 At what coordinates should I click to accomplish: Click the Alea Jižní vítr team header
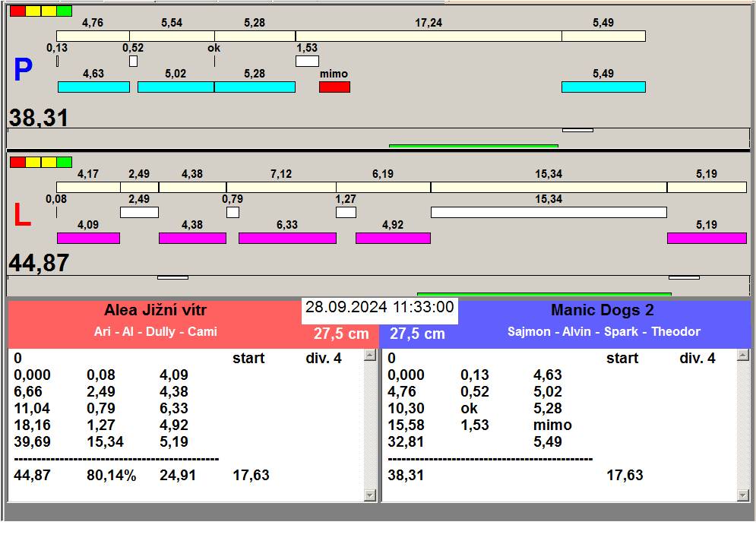click(155, 311)
